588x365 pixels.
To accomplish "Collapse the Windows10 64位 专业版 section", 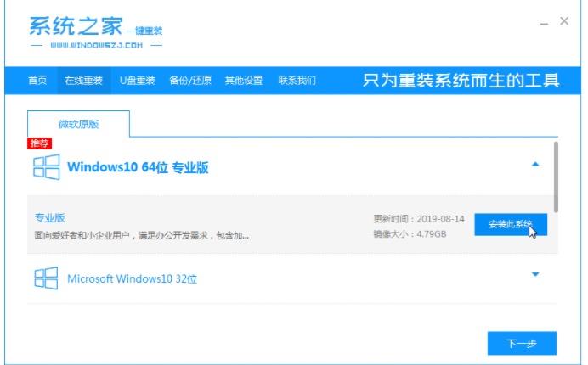I will pos(535,164).
